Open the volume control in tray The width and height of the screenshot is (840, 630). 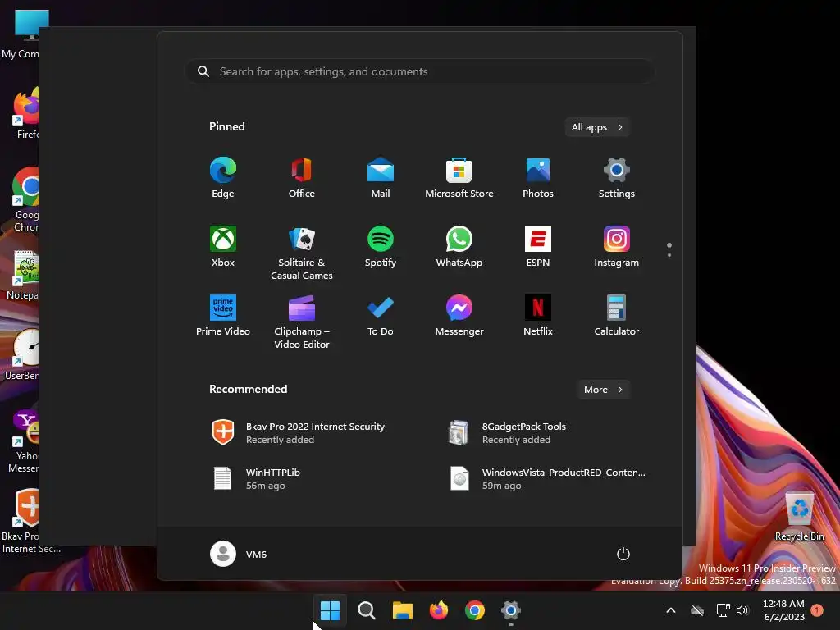tap(742, 610)
